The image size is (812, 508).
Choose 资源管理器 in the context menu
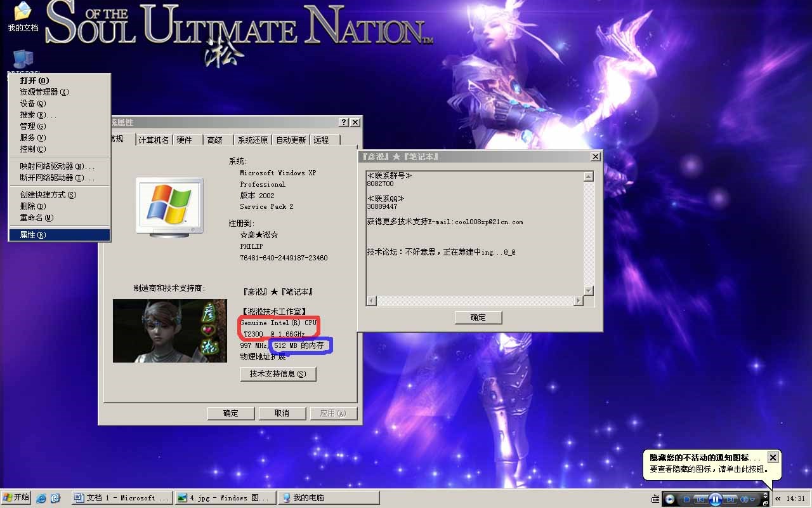click(59, 92)
